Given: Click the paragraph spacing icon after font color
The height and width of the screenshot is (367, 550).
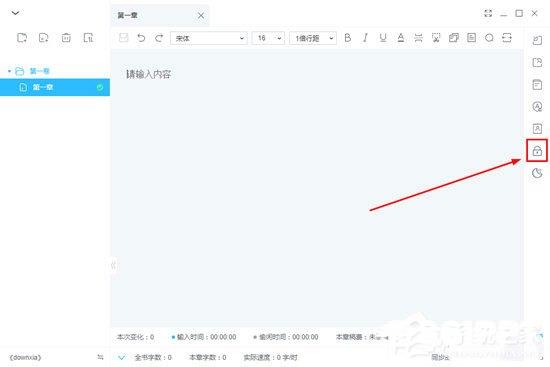Looking at the screenshot, I should click(x=418, y=38).
